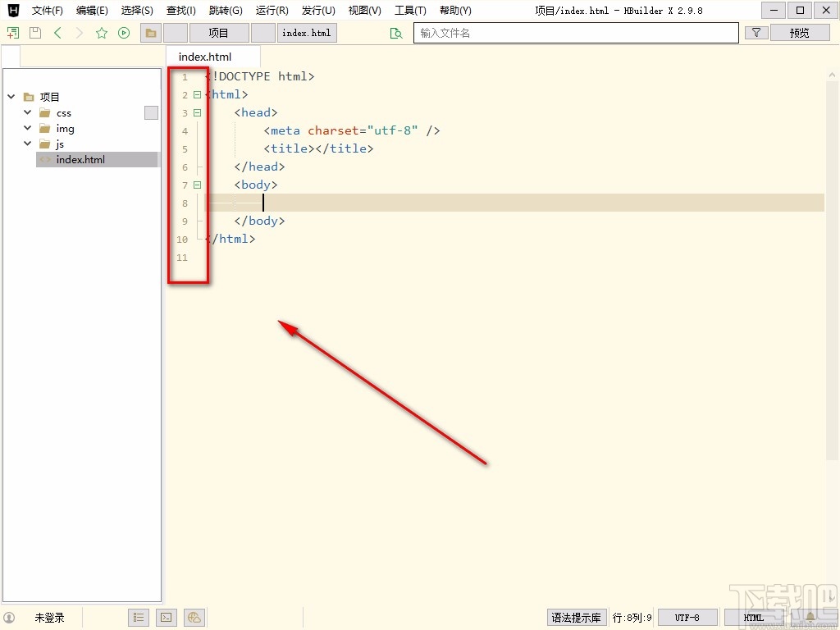
Task: Click the star bookmark icon
Action: click(102, 33)
